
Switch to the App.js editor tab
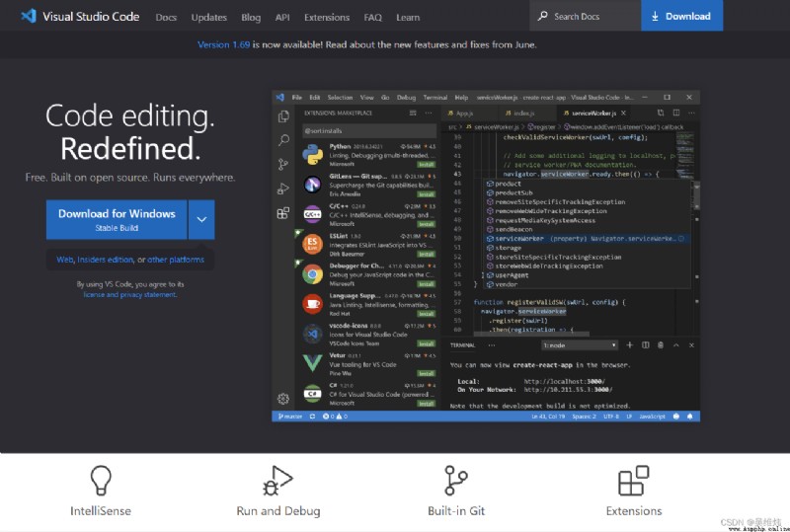(464, 114)
